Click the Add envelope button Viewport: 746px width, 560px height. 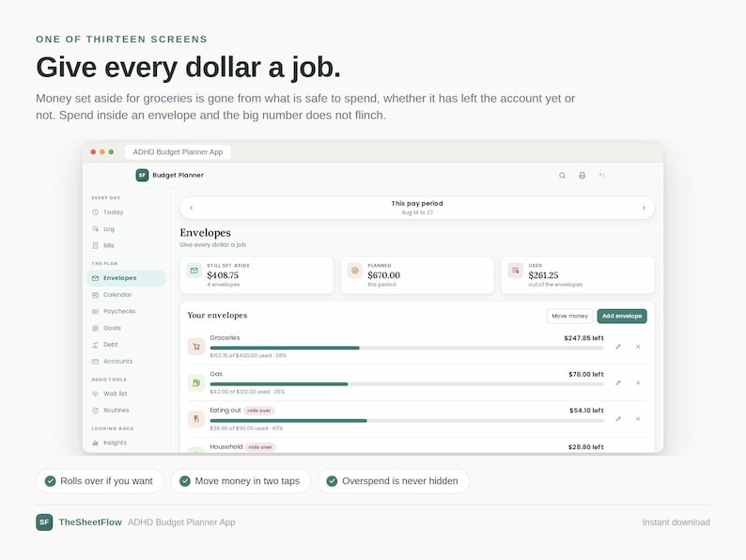pyautogui.click(x=622, y=316)
